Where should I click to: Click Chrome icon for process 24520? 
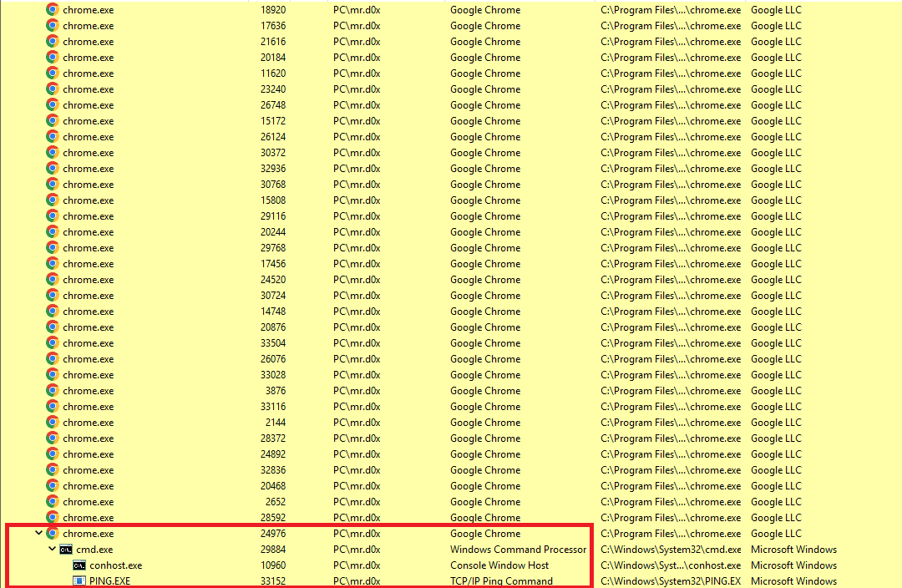(x=53, y=280)
